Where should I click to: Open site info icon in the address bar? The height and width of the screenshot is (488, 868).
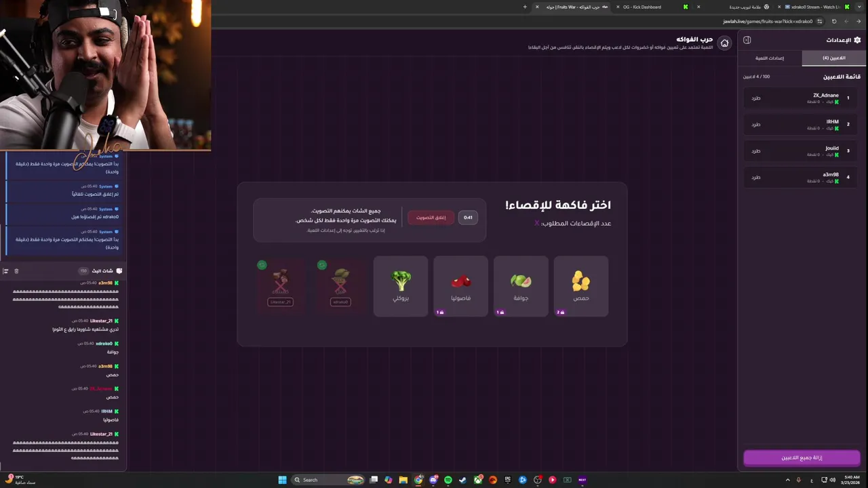[821, 21]
